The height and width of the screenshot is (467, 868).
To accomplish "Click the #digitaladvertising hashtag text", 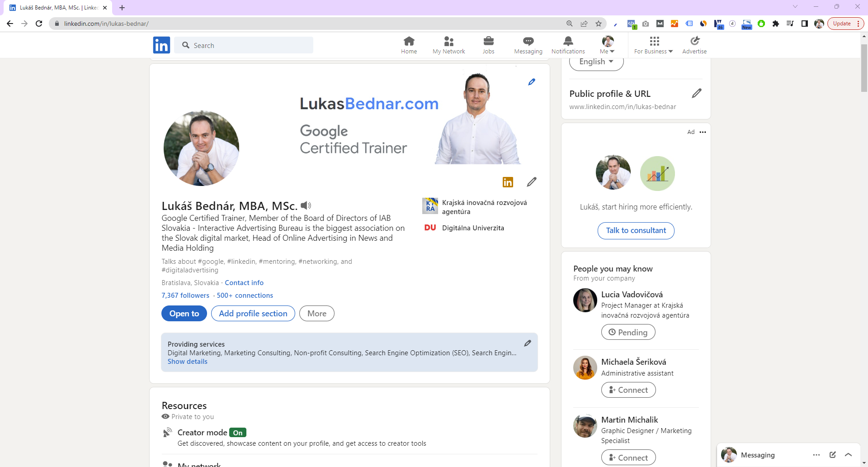I will (x=190, y=270).
